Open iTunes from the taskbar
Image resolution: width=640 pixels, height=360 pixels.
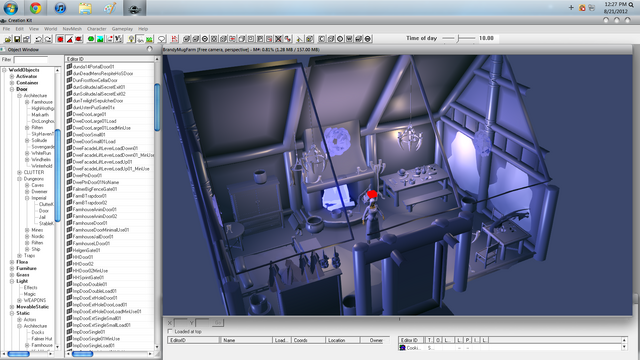60,8
